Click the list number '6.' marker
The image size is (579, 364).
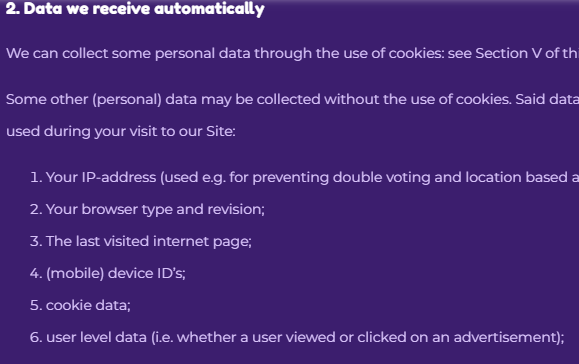point(36,337)
